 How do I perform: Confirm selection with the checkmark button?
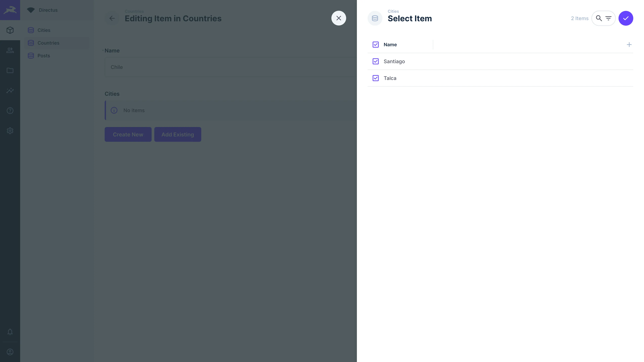pyautogui.click(x=626, y=18)
